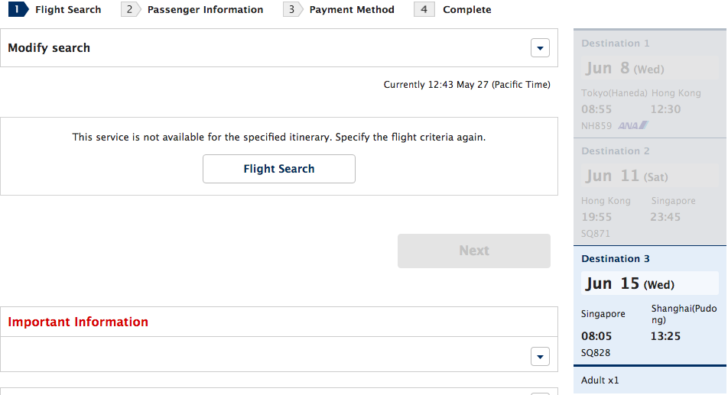Click the Jun 15 (Wed) date
The width and height of the screenshot is (728, 395).
630,284
